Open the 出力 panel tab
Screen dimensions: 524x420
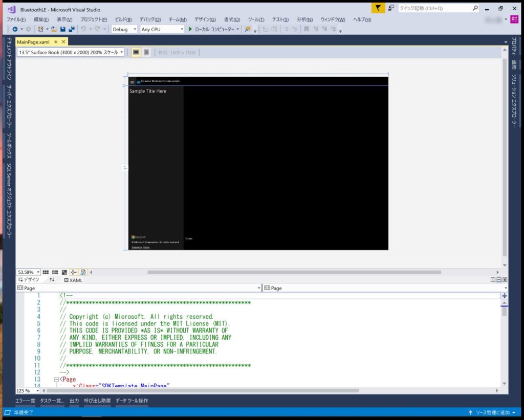pos(74,401)
